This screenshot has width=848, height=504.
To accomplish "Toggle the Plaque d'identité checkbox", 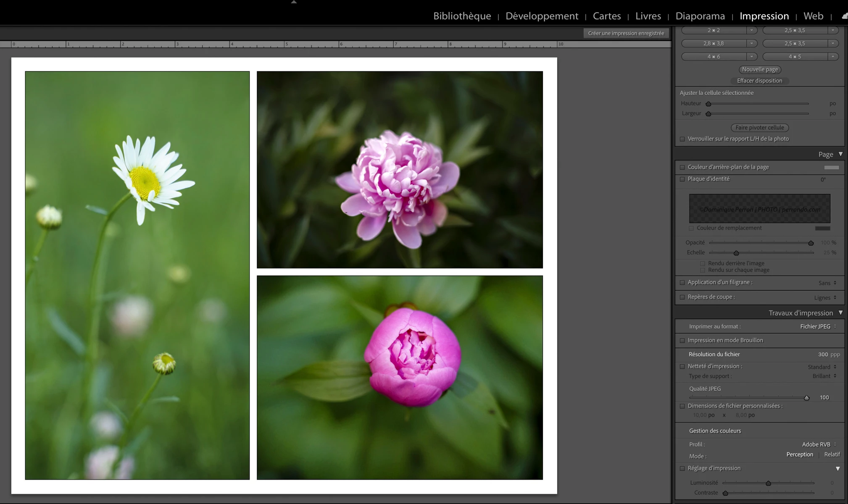I will click(682, 179).
